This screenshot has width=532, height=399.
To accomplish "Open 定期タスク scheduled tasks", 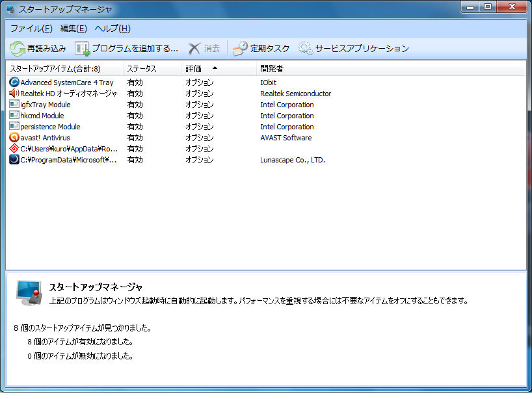I will (x=261, y=49).
